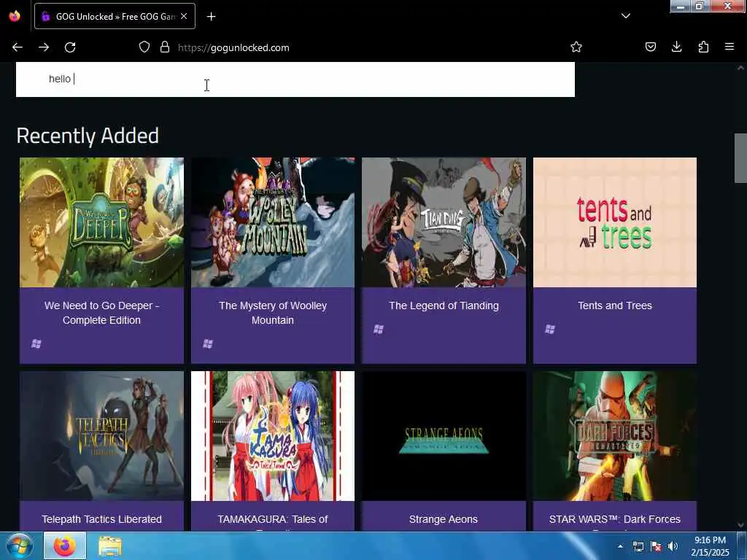The width and height of the screenshot is (747, 560).
Task: Open the network status tray icon
Action: click(x=638, y=546)
